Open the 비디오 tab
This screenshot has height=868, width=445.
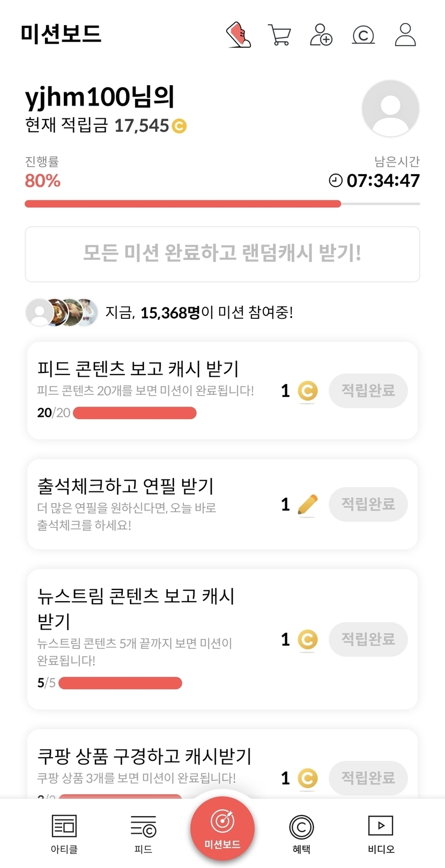coord(381,833)
